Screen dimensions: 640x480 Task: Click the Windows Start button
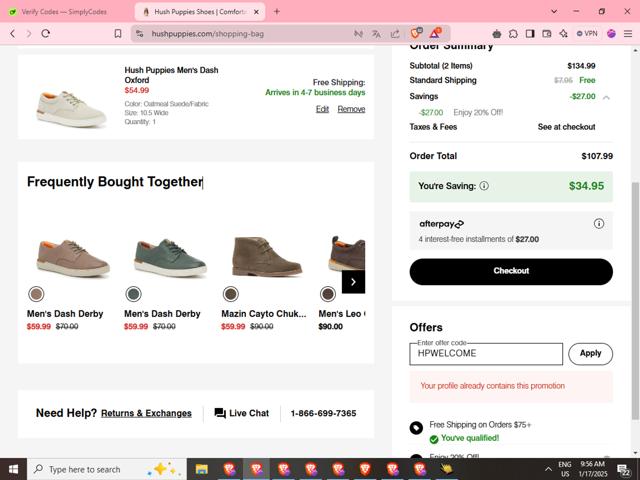tap(13, 469)
